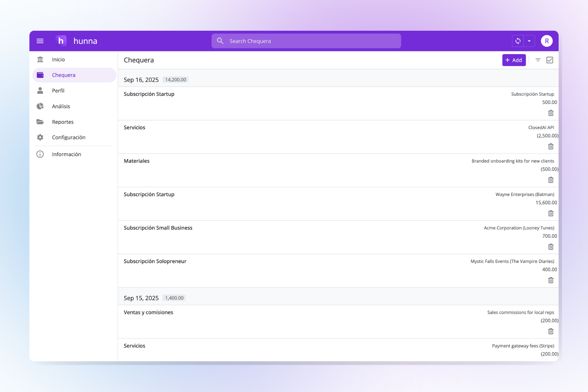
Task: Open the R account avatar
Action: [547, 41]
